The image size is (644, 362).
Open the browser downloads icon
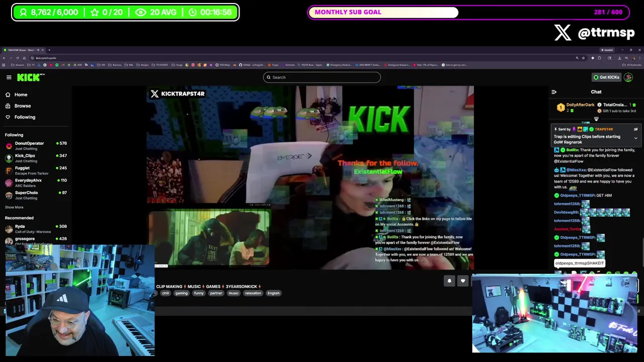[x=619, y=58]
